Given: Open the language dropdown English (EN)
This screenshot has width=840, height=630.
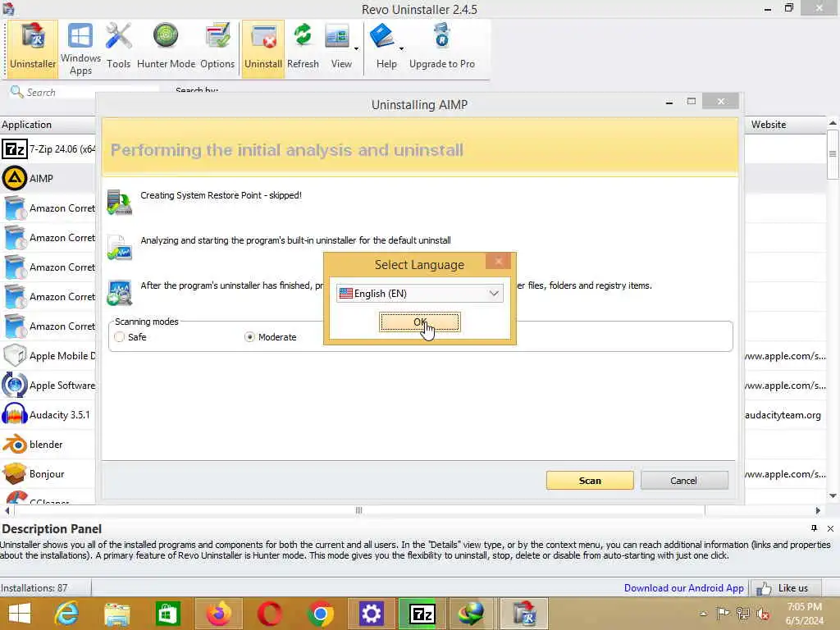Looking at the screenshot, I should pos(419,293).
